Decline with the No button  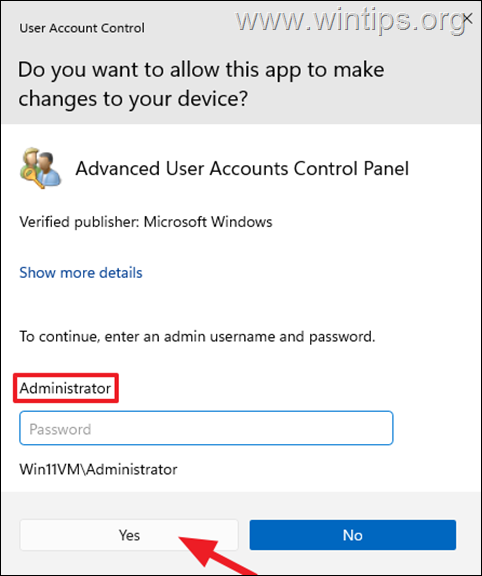(353, 535)
